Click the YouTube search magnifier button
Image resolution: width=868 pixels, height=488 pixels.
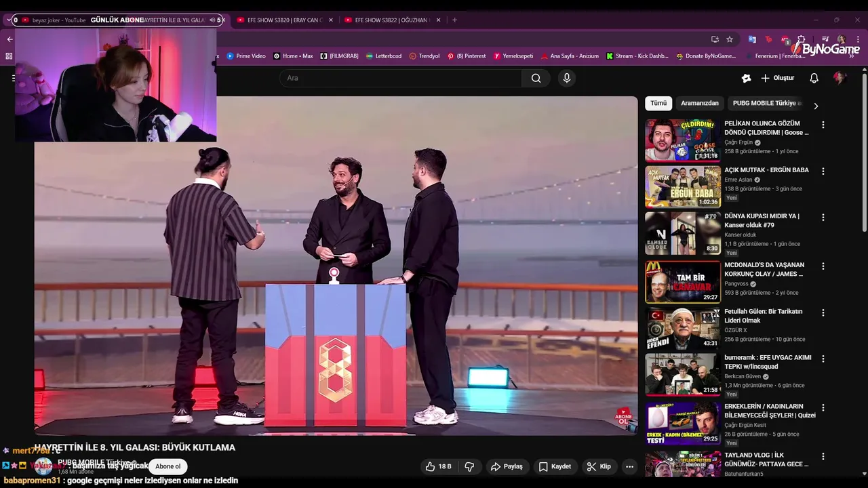click(536, 78)
